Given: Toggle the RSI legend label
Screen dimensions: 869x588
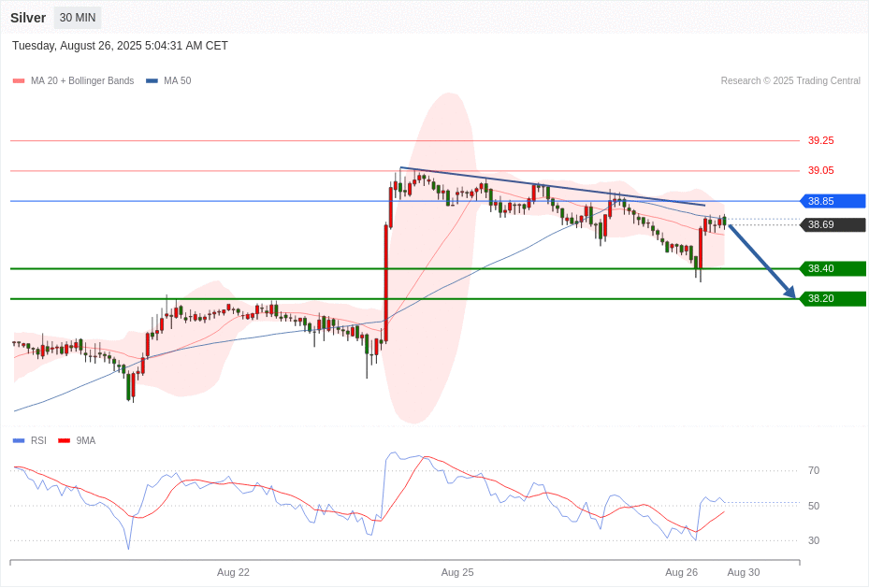Looking at the screenshot, I should coord(38,440).
